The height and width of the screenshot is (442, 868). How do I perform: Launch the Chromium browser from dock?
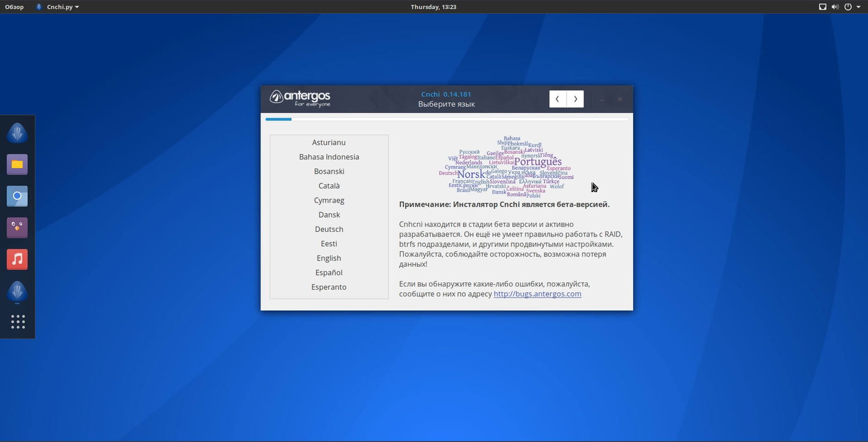pyautogui.click(x=17, y=196)
